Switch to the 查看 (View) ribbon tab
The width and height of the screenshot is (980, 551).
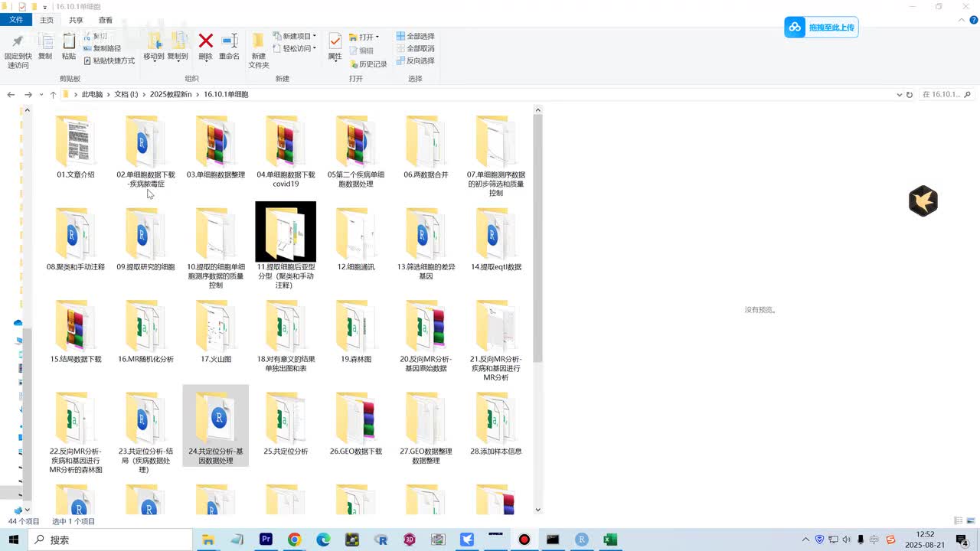coord(106,20)
